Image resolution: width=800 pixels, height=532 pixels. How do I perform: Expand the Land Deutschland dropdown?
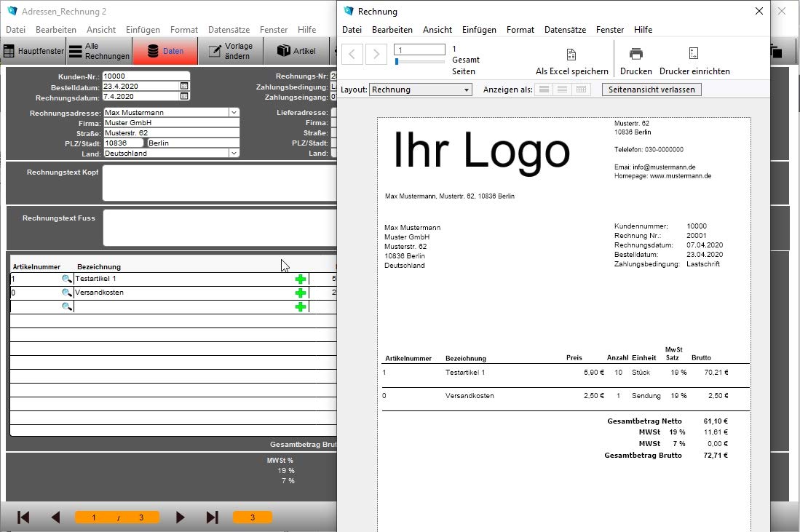[234, 153]
